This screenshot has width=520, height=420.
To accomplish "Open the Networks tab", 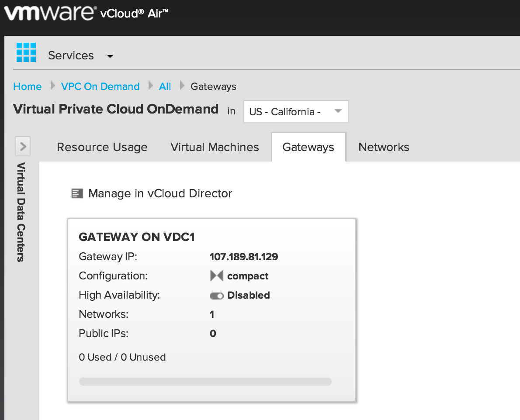I will click(x=384, y=147).
